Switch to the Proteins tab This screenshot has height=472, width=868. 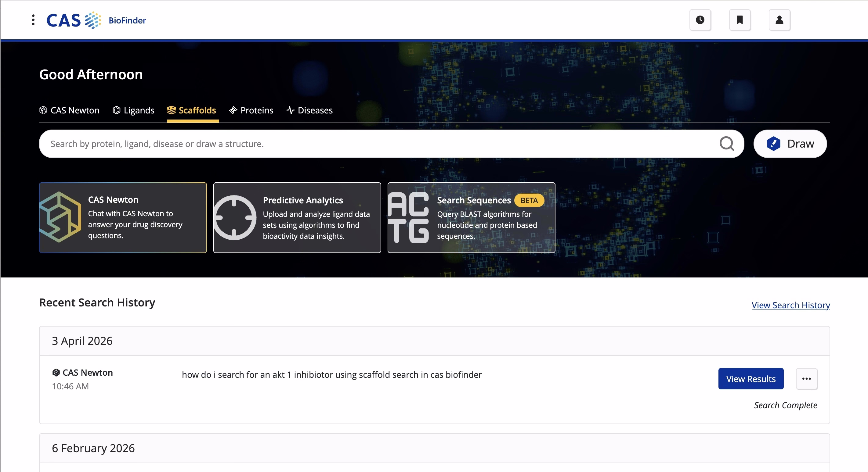251,110
